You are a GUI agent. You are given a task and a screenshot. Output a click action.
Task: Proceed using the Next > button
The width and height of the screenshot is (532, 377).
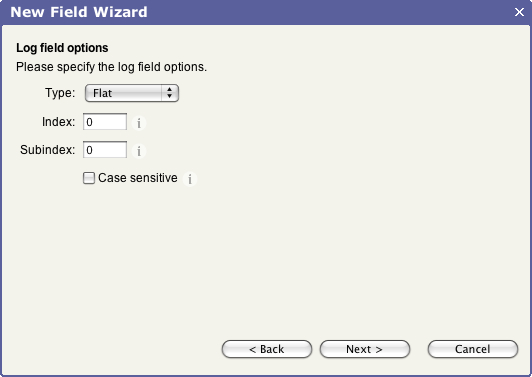(365, 349)
